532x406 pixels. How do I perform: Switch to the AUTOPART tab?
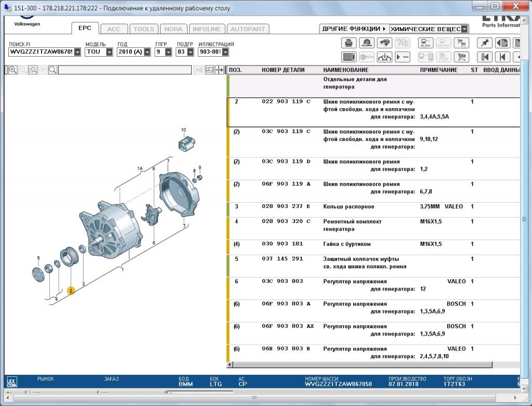click(248, 29)
